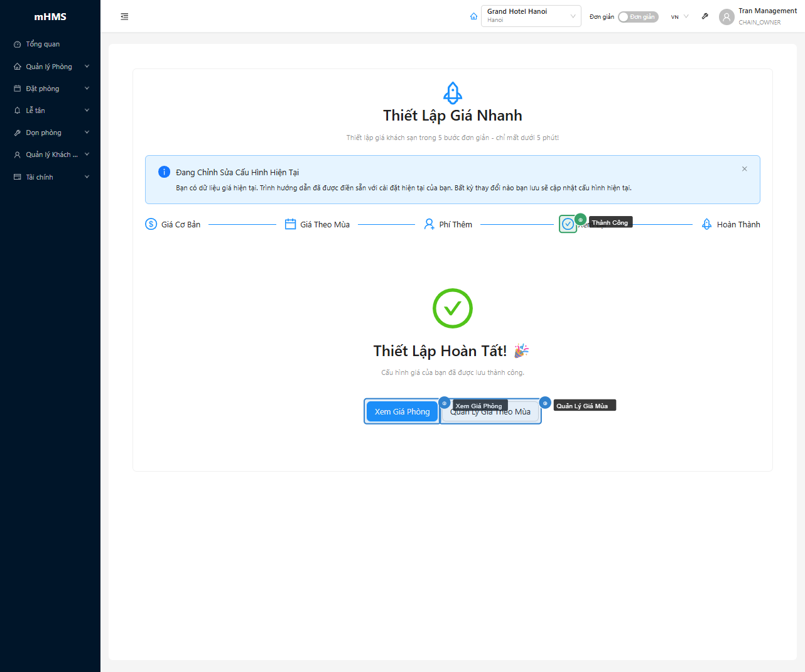
Task: Dismiss the Đang Chỉnh Sửa info alert
Action: tap(744, 169)
